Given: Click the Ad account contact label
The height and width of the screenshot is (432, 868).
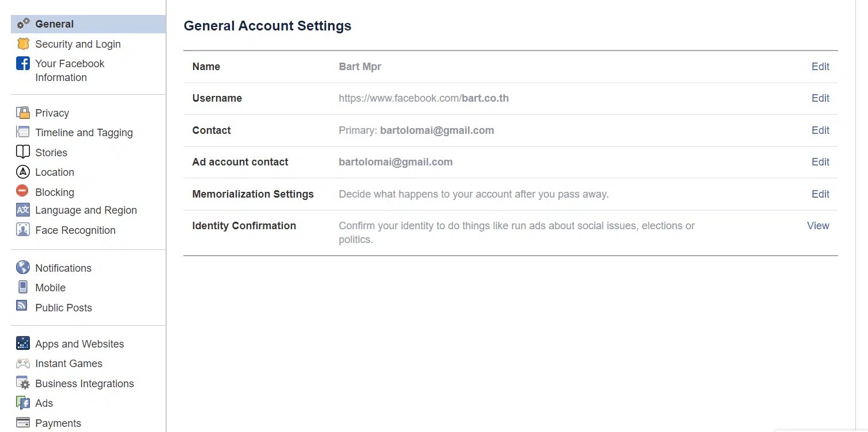Looking at the screenshot, I should (x=240, y=162).
